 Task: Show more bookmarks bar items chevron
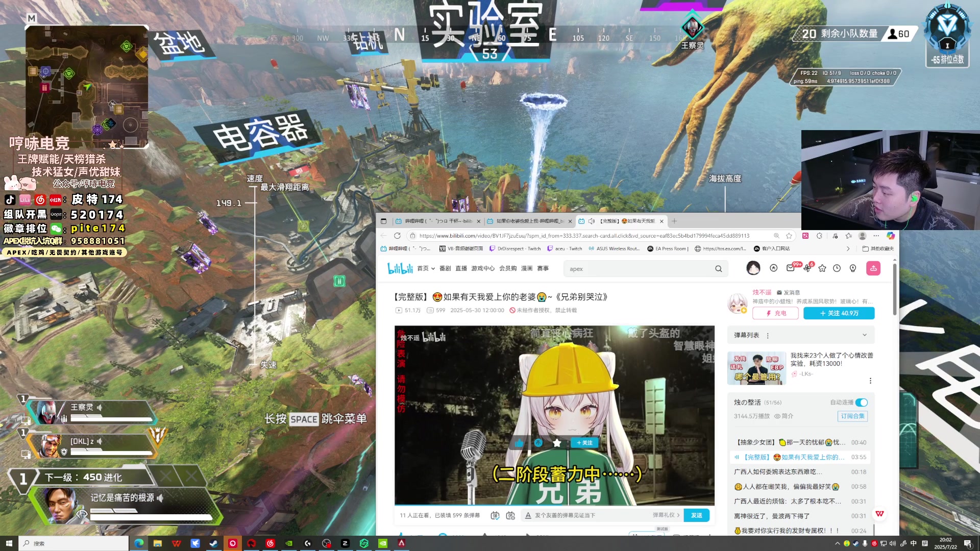tap(848, 249)
